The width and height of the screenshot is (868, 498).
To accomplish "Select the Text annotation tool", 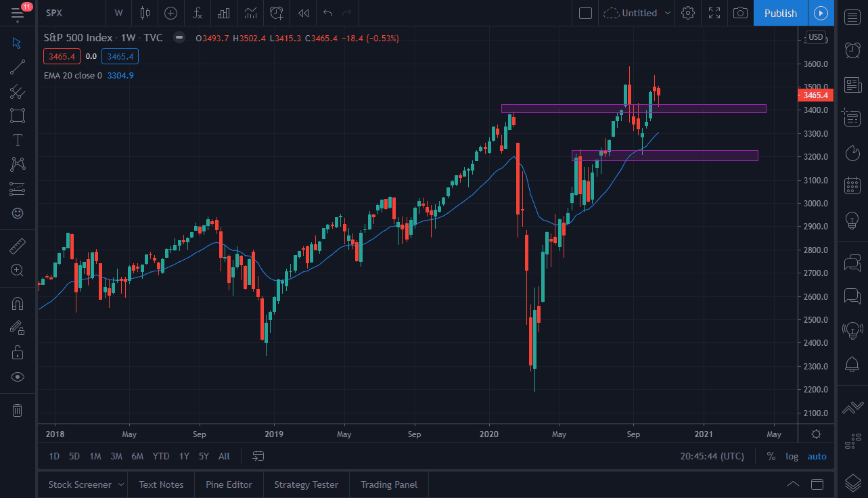I will (x=17, y=139).
